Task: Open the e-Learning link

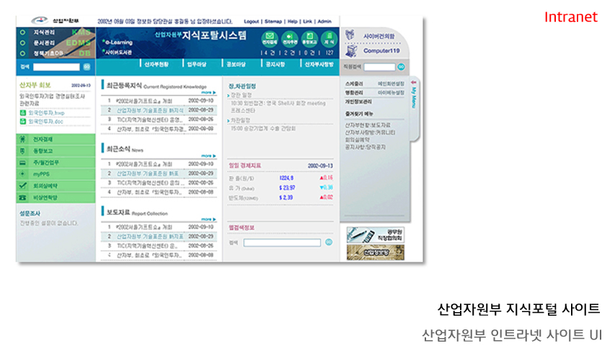Action: [118, 43]
